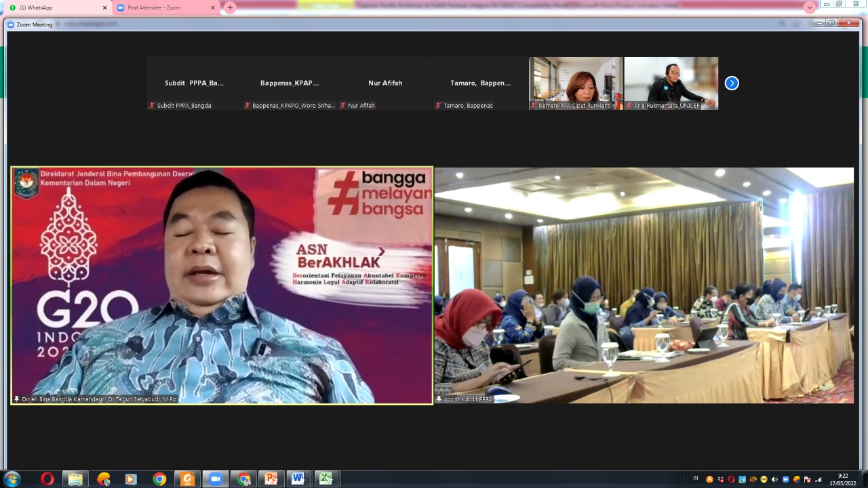Select Aria Rukmantara UNICEF video thumbnail
Image resolution: width=868 pixels, height=488 pixels.
tap(671, 83)
